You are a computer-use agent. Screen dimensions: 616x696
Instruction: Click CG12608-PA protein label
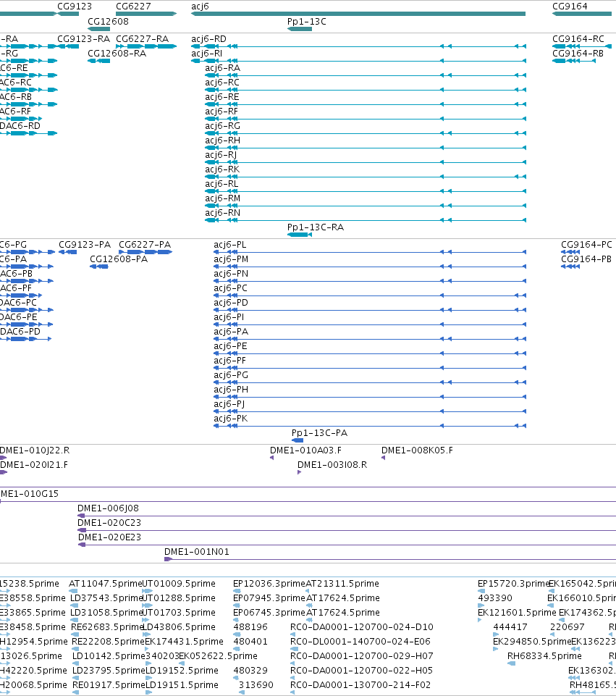click(x=119, y=259)
